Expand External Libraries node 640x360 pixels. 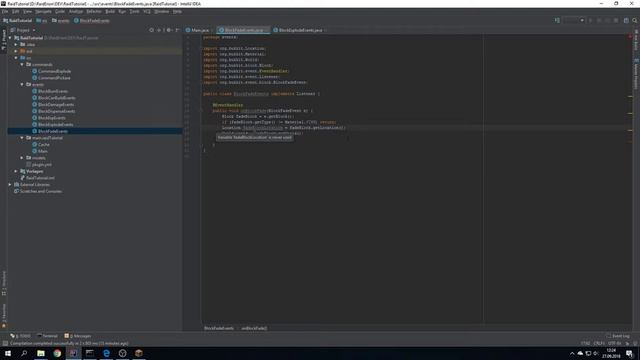tap(11, 184)
